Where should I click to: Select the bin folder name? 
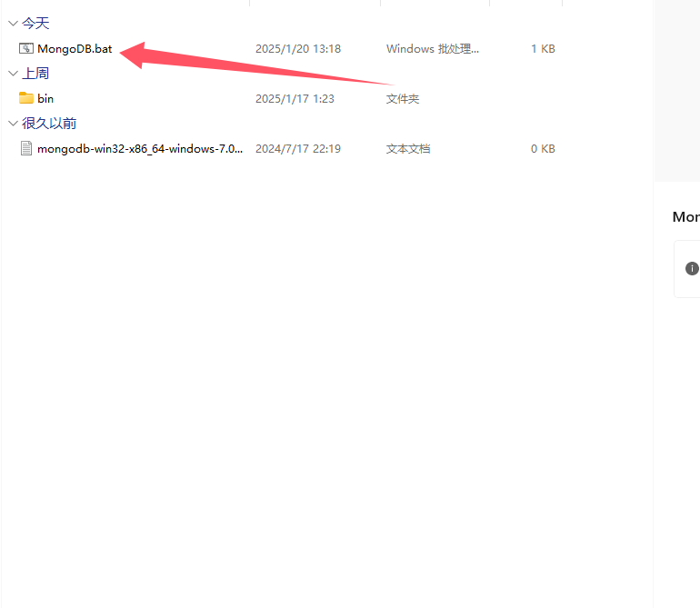tap(45, 98)
